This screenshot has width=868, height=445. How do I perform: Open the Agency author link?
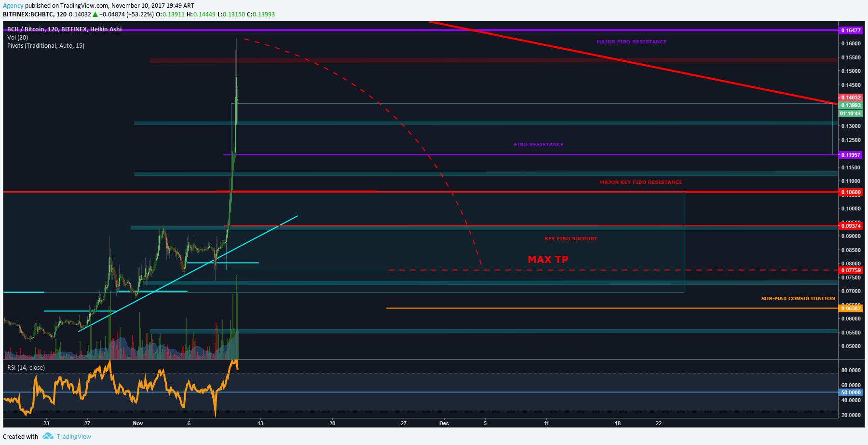(x=13, y=6)
